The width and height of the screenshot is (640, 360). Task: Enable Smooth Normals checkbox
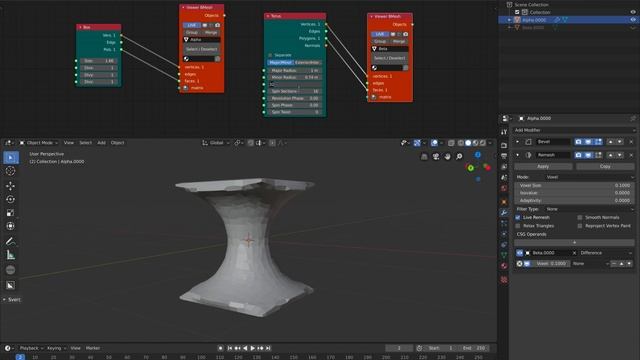click(580, 218)
